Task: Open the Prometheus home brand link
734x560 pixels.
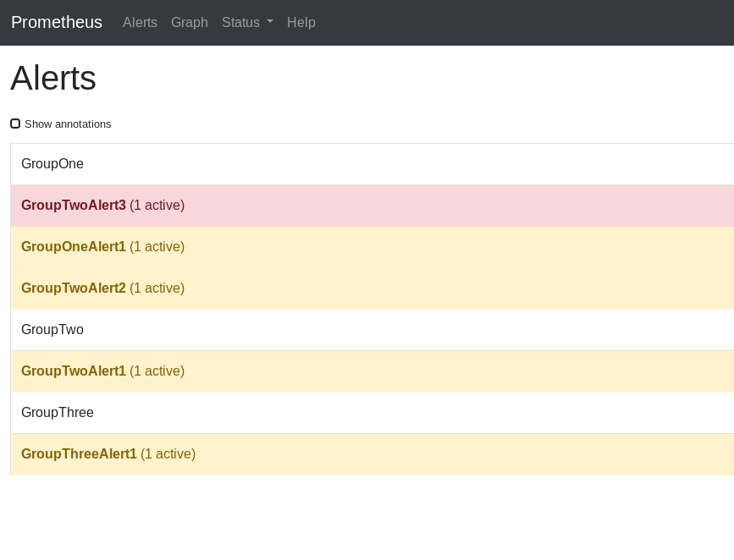Action: tap(57, 23)
